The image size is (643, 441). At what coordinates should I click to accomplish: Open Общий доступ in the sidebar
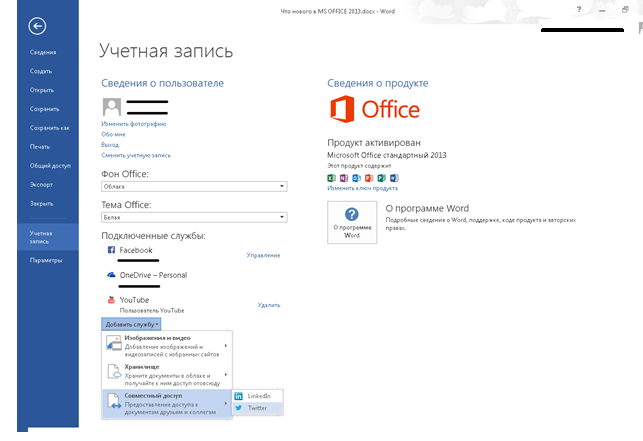click(50, 166)
